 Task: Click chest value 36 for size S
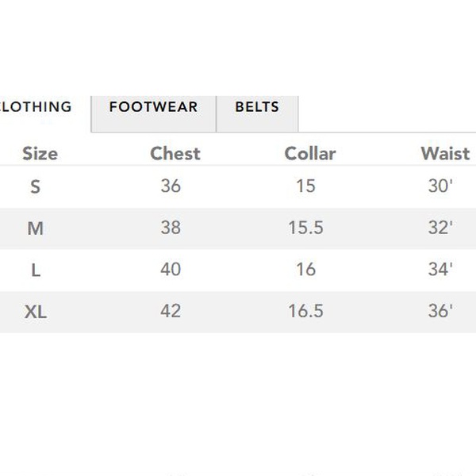tap(171, 186)
